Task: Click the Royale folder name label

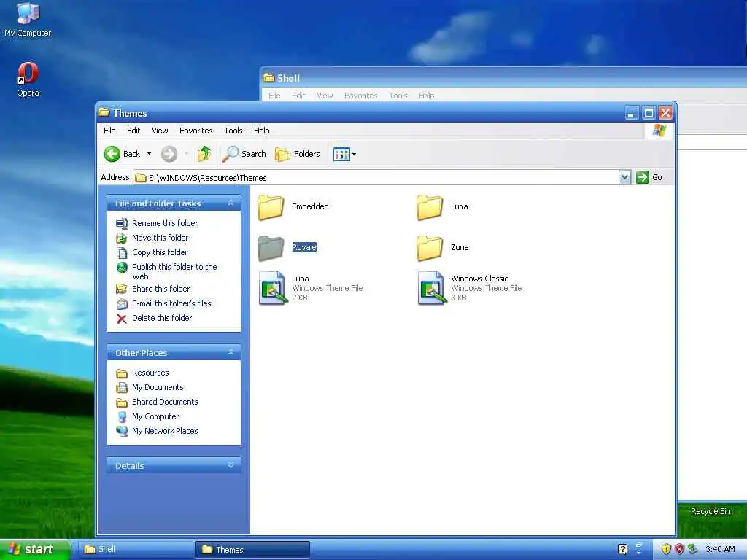Action: (x=304, y=247)
